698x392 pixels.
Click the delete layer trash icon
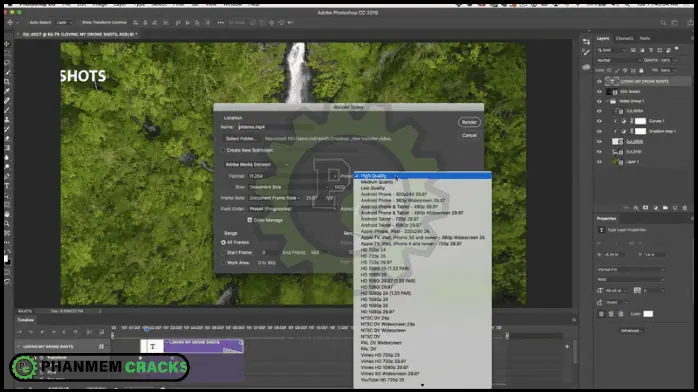pyautogui.click(x=685, y=208)
